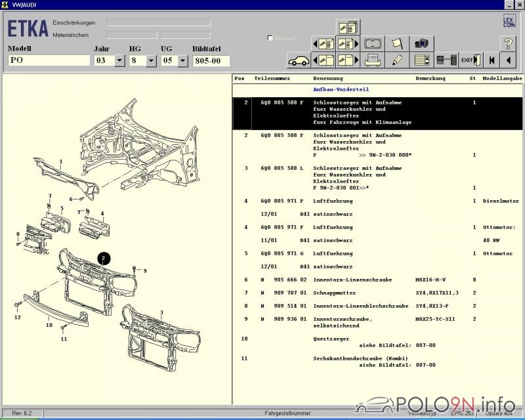This screenshot has width=525, height=420.
Task: Click position number 3 in diagram
Action: (x=161, y=312)
